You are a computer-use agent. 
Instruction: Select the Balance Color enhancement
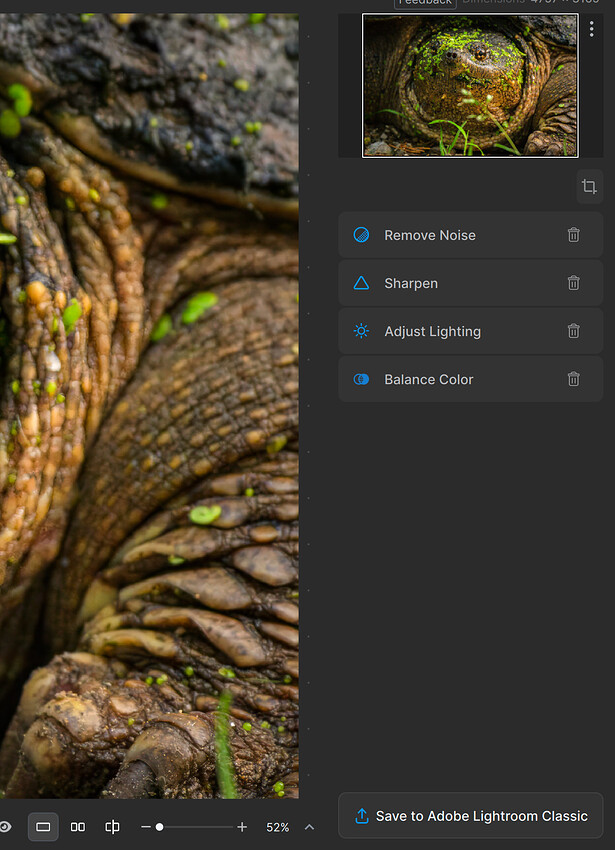point(428,379)
